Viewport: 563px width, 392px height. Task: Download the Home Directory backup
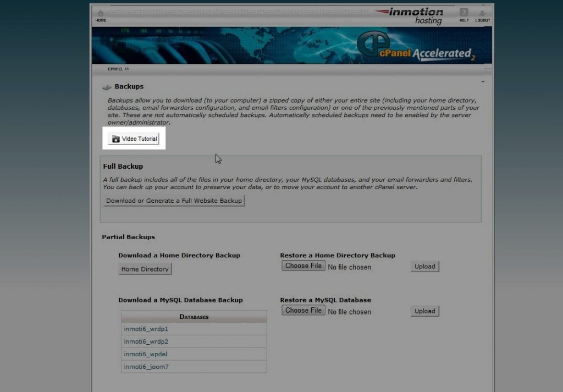[145, 269]
